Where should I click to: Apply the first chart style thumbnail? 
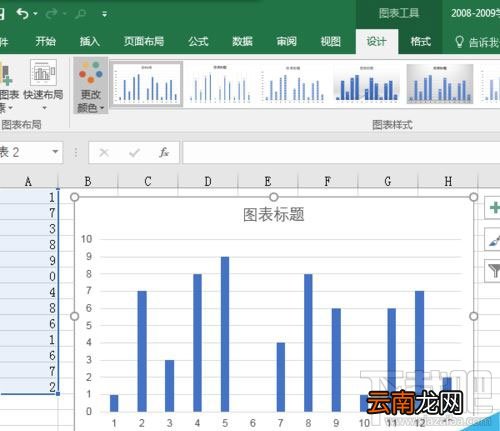[x=146, y=84]
